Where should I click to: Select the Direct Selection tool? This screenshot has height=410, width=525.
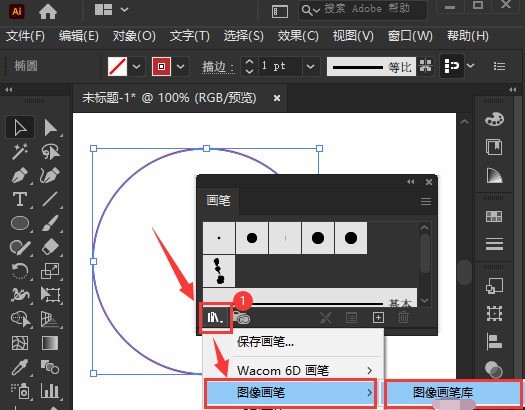pos(51,128)
